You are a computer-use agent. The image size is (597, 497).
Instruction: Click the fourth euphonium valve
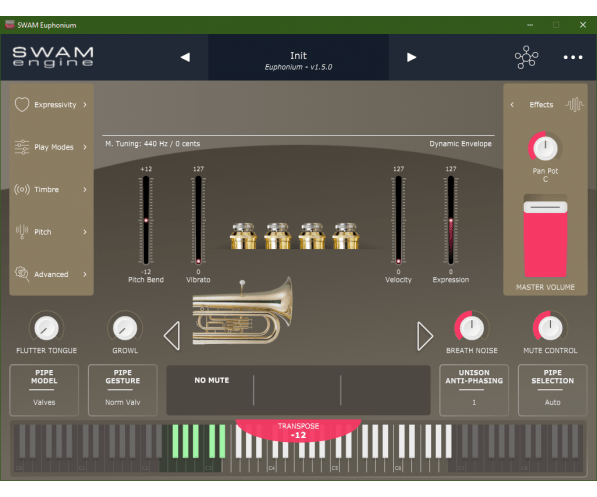coord(346,236)
